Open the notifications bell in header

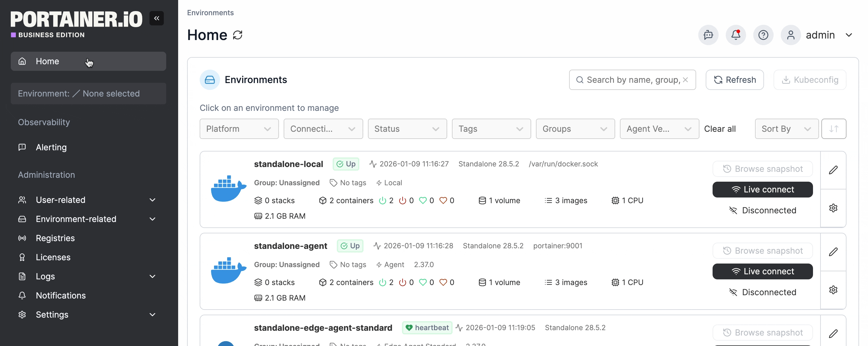736,35
